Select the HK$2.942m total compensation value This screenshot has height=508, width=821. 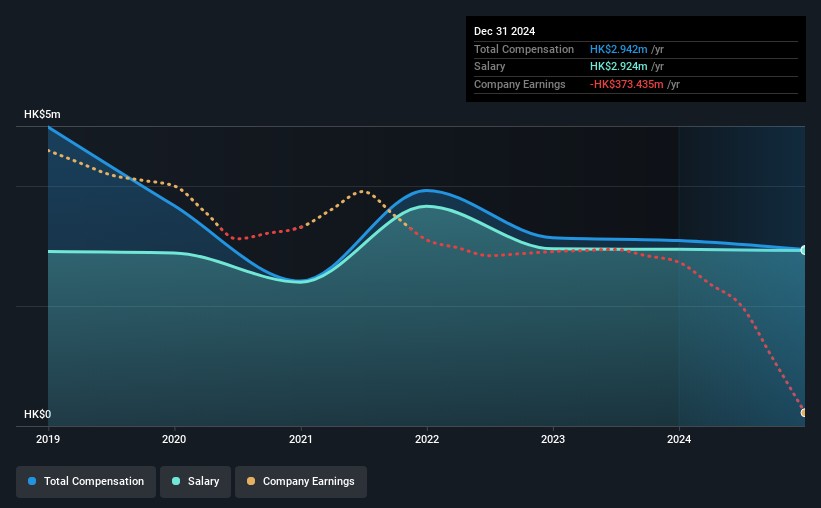point(619,49)
